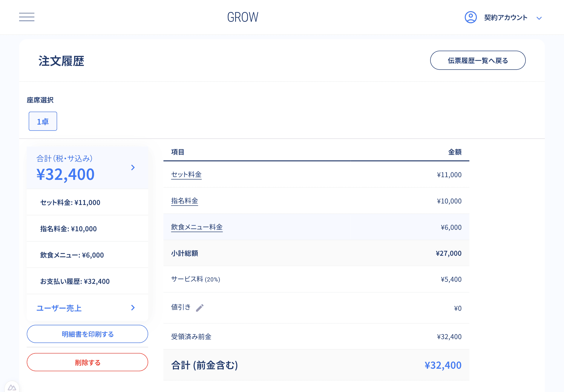
Task: Click the bottom-left corner widget icon
Action: coord(12,388)
